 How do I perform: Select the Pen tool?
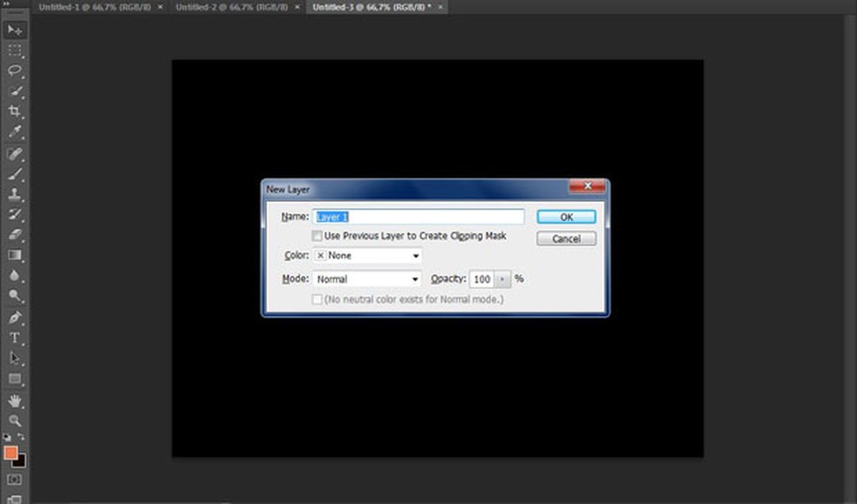pos(15,317)
